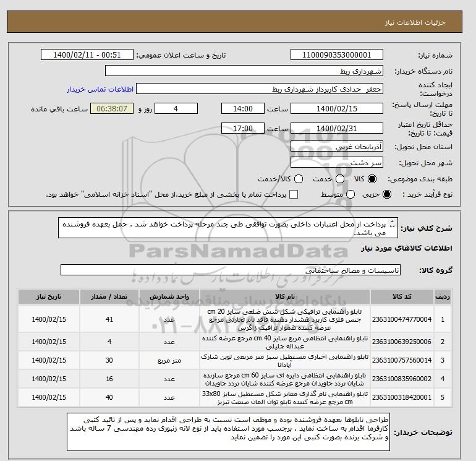Viewport: 476px width, 461px height.
Task: Click the واحد شمارش column header
Action: (x=169, y=296)
